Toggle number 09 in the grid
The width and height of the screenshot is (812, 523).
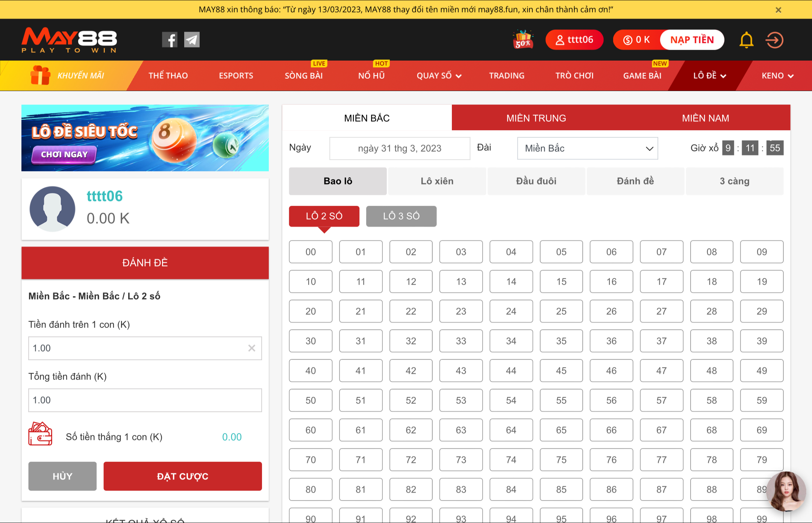[762, 252]
